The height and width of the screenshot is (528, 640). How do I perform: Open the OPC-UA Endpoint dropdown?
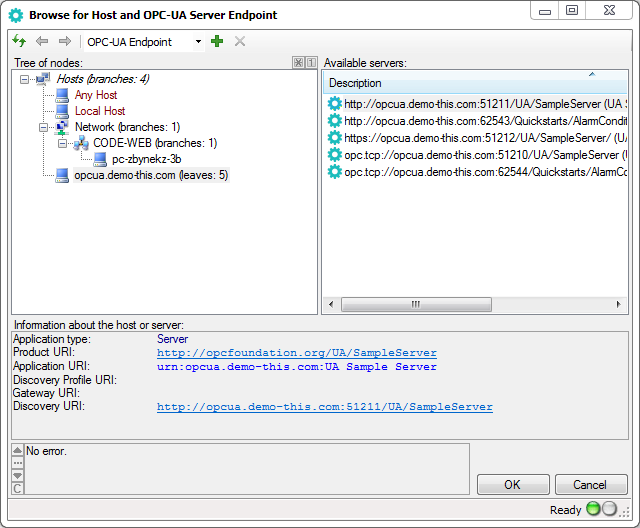point(198,42)
